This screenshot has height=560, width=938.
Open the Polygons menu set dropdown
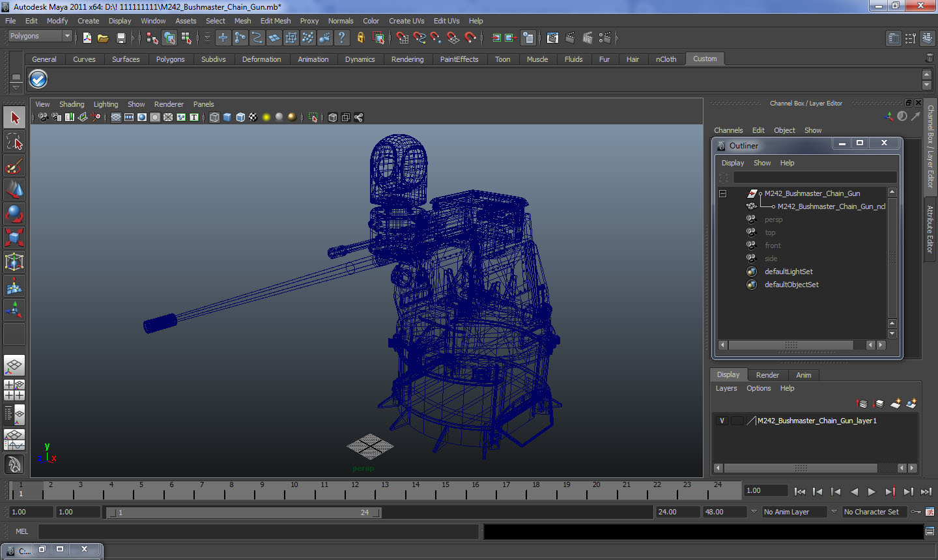(x=40, y=36)
